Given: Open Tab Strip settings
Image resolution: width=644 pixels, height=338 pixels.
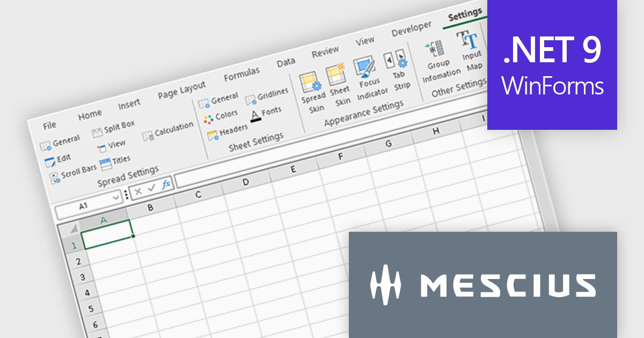Looking at the screenshot, I should [398, 69].
